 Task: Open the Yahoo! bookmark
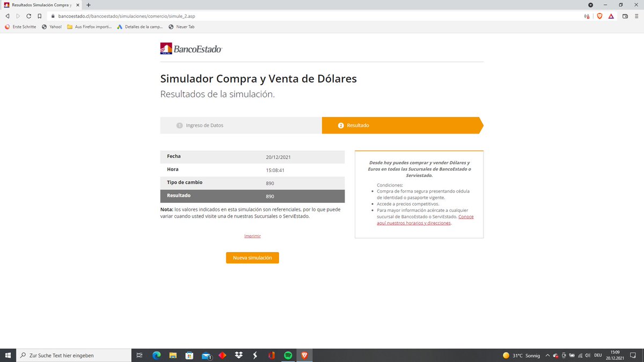[x=52, y=27]
